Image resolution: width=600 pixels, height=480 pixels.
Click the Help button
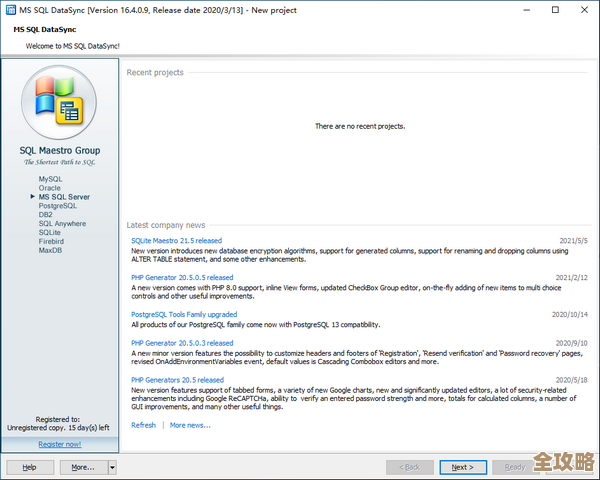click(30, 467)
